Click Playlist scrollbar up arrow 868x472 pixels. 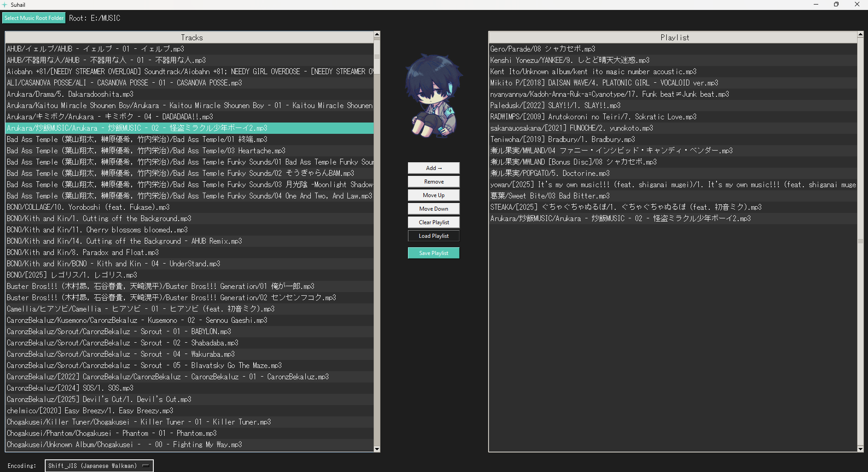[860, 34]
